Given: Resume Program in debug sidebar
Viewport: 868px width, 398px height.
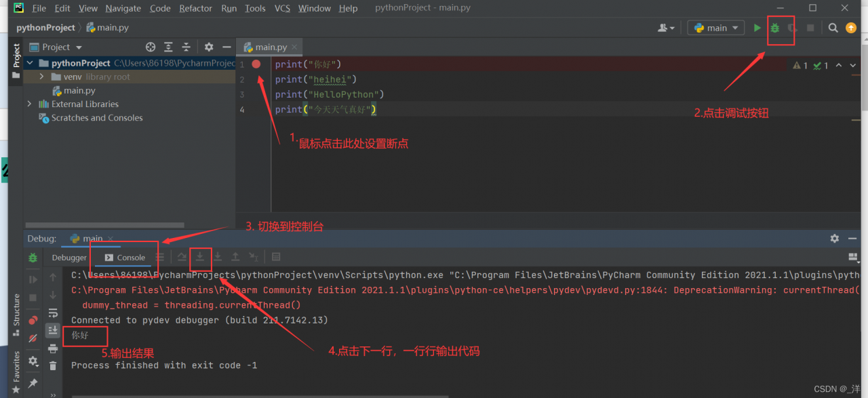Looking at the screenshot, I should point(33,279).
